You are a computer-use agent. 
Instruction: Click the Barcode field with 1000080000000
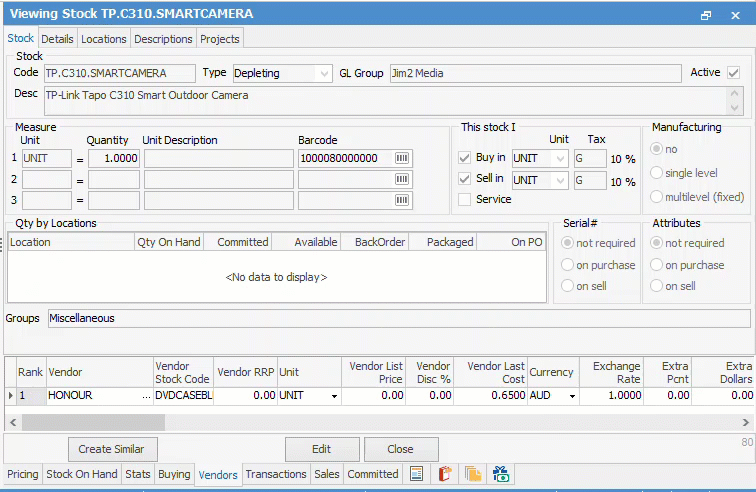pos(344,159)
